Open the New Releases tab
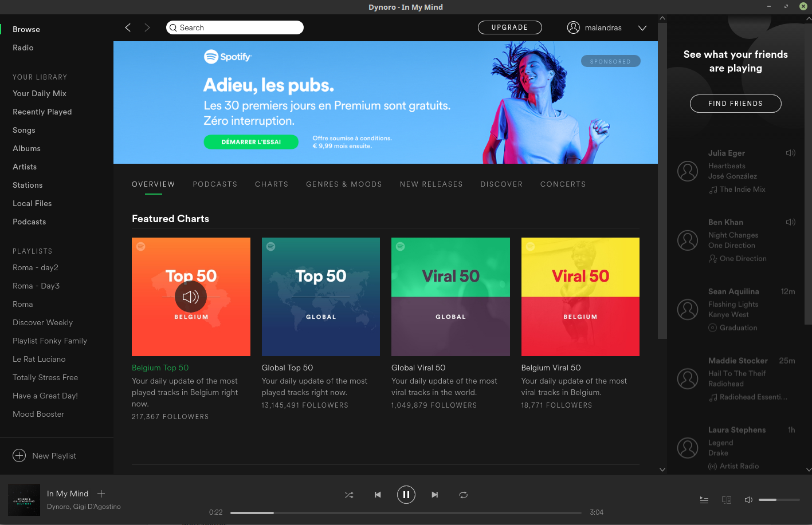Image resolution: width=812 pixels, height=525 pixels. pyautogui.click(x=431, y=184)
